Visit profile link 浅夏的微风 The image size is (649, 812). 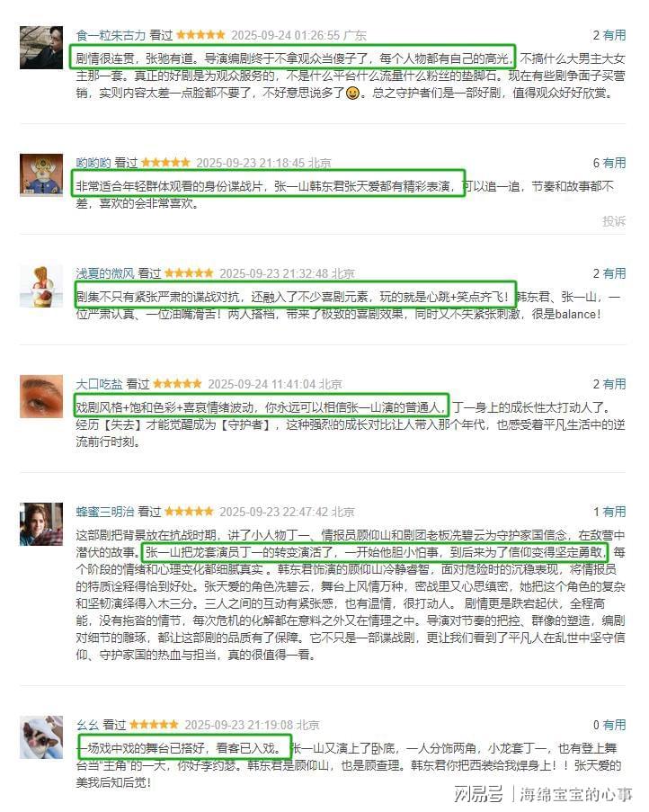click(105, 273)
